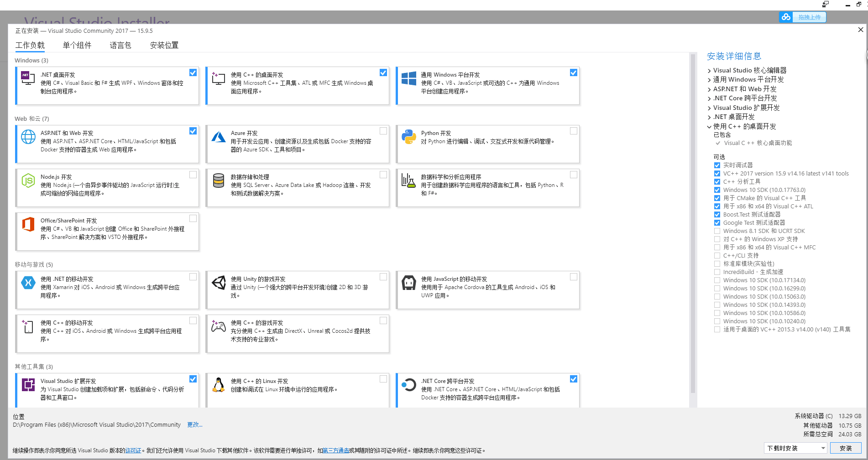
Task: Check the Node.js 开发 workload checkbox
Action: 193,175
